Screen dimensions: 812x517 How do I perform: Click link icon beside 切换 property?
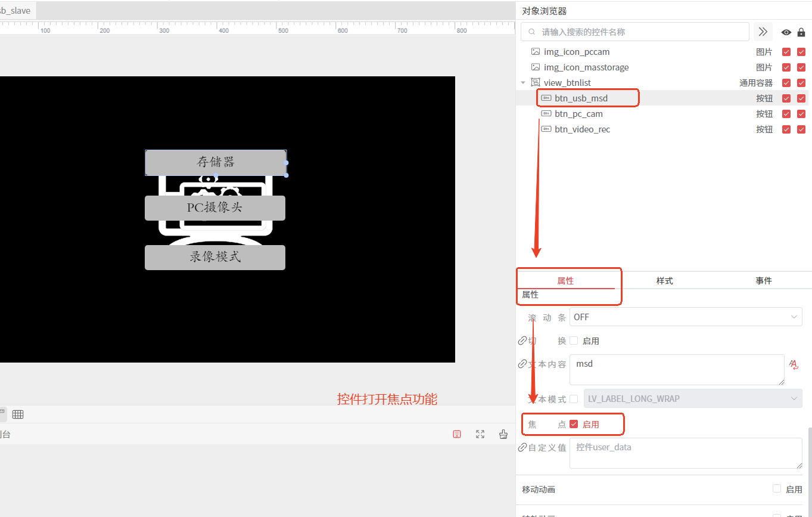[522, 340]
